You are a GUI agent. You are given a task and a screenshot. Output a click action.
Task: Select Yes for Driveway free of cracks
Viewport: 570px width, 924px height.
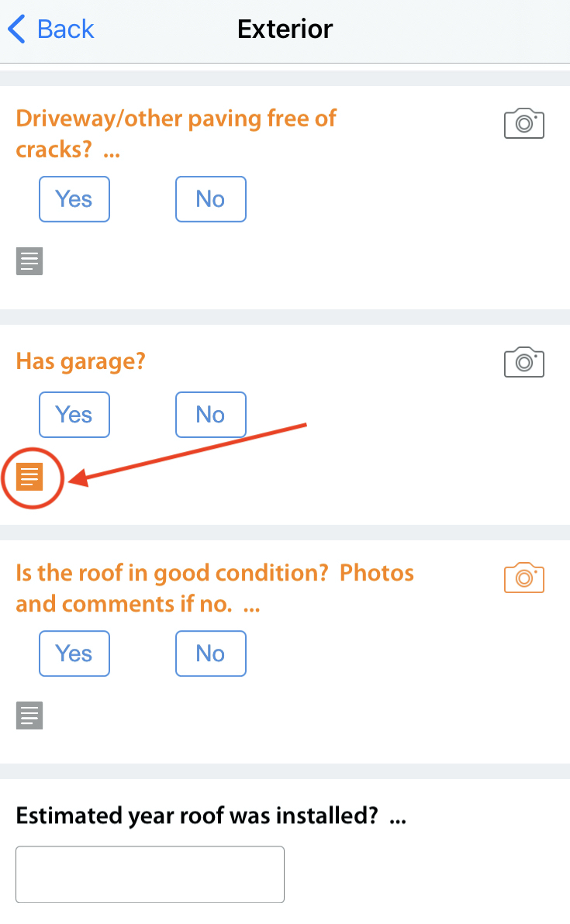click(74, 199)
